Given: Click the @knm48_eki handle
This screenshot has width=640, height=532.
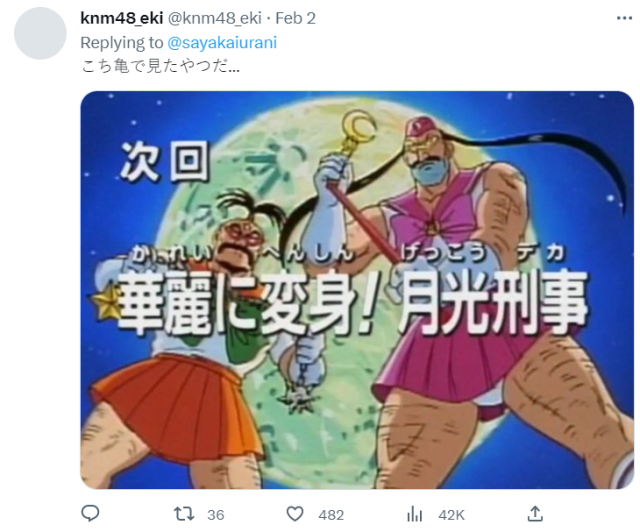Looking at the screenshot, I should pyautogui.click(x=215, y=18).
